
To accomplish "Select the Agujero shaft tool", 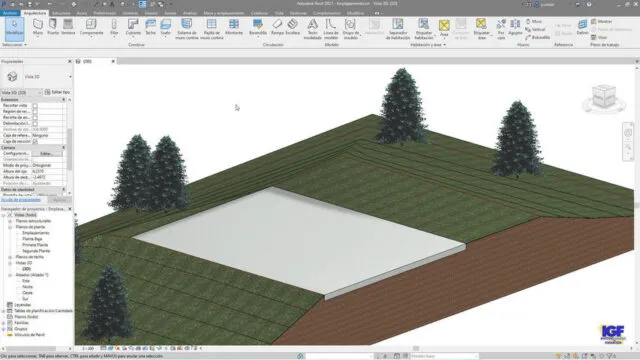I will click(x=515, y=27).
